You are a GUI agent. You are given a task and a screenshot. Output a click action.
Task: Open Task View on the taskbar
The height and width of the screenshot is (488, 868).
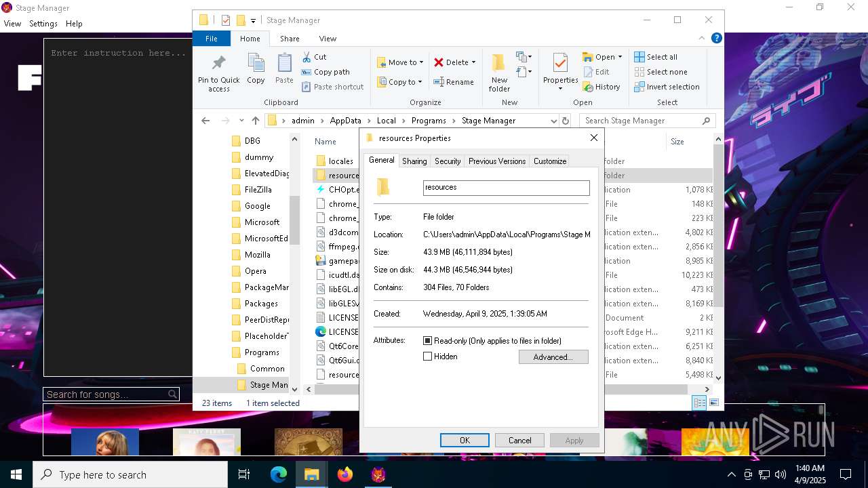(x=244, y=474)
